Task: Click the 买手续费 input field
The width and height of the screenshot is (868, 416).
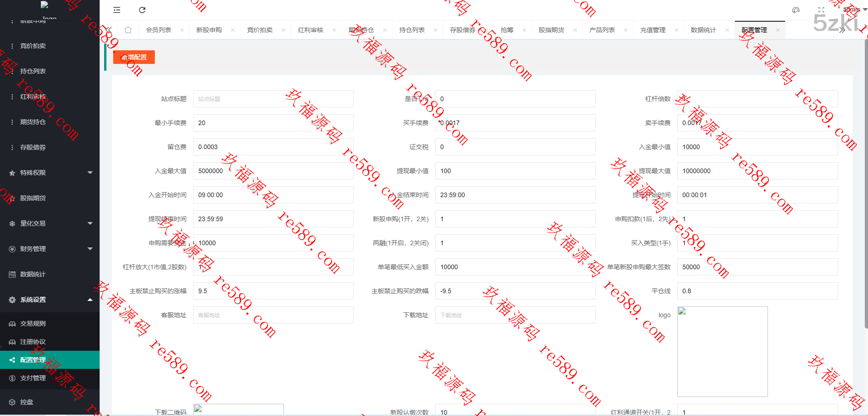Action: pos(515,123)
